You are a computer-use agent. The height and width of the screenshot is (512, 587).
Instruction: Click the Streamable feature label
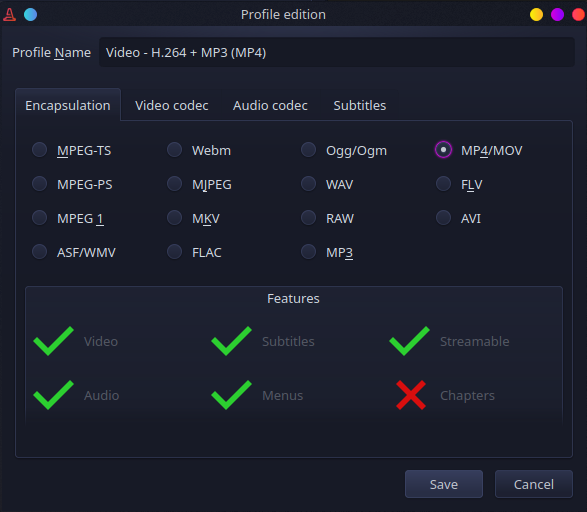tap(474, 341)
